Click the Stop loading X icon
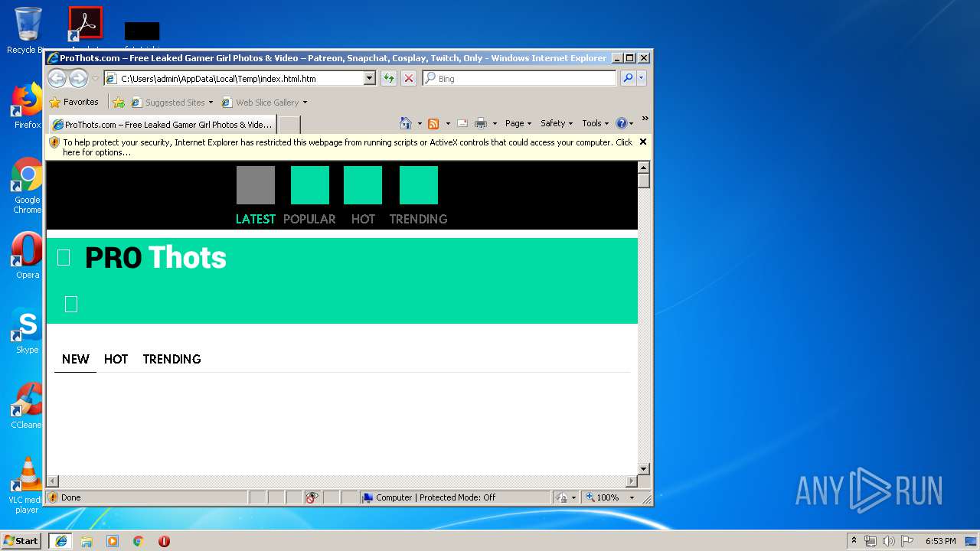980x551 pixels. pyautogui.click(x=409, y=78)
